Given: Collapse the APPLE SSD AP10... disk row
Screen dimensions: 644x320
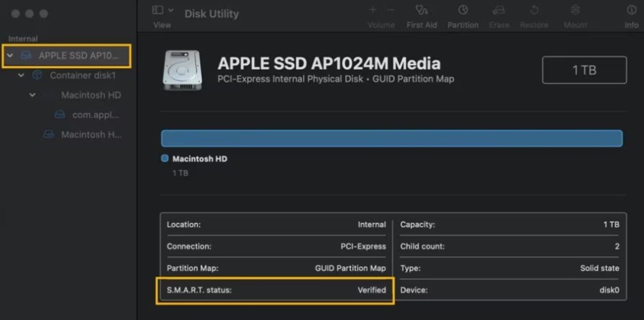Looking at the screenshot, I should (10, 56).
